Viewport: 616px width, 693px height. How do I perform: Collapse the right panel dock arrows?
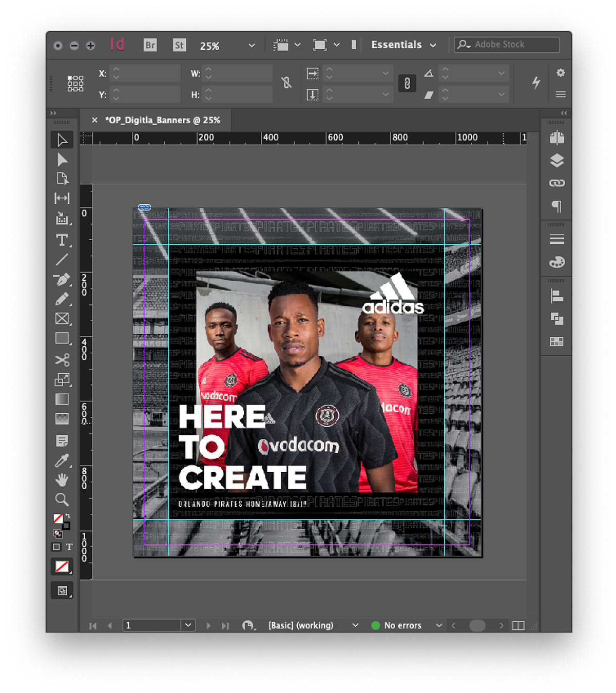click(564, 113)
